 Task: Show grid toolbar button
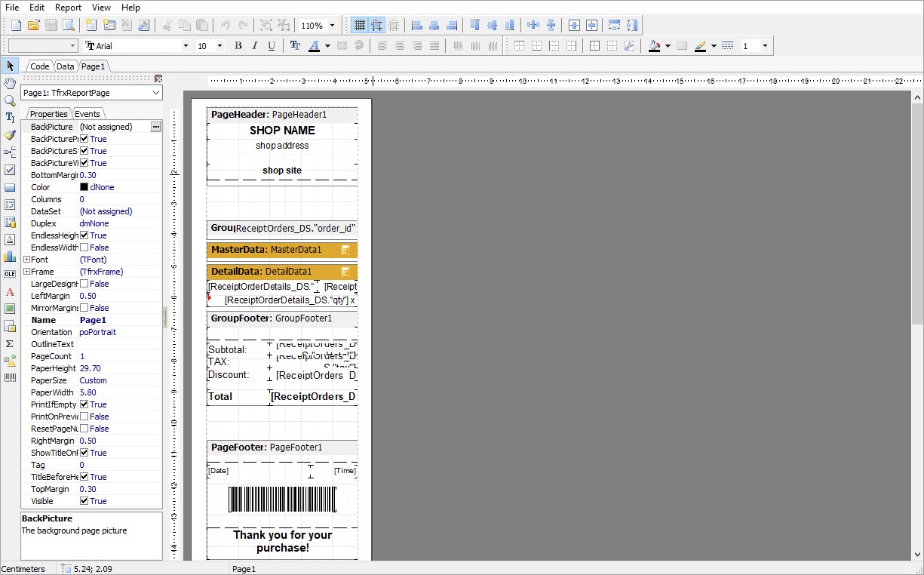click(x=360, y=25)
